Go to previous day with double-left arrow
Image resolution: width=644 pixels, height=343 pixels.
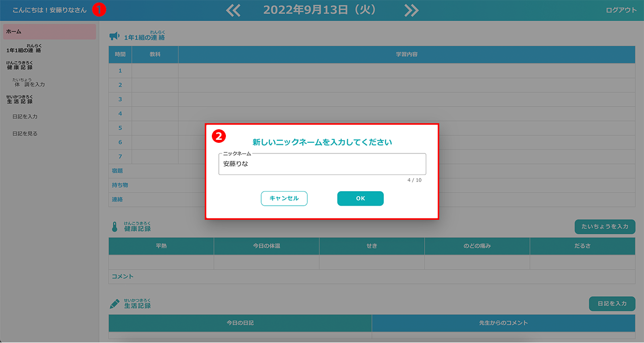coord(233,11)
